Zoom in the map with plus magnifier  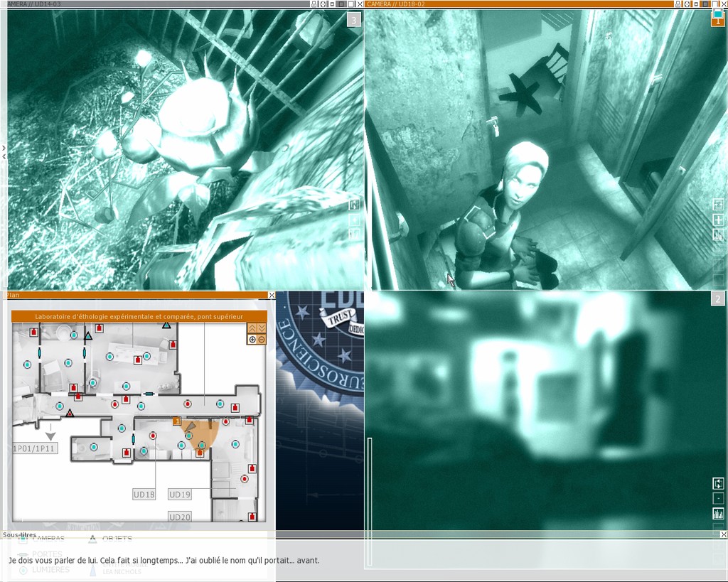pos(252,340)
